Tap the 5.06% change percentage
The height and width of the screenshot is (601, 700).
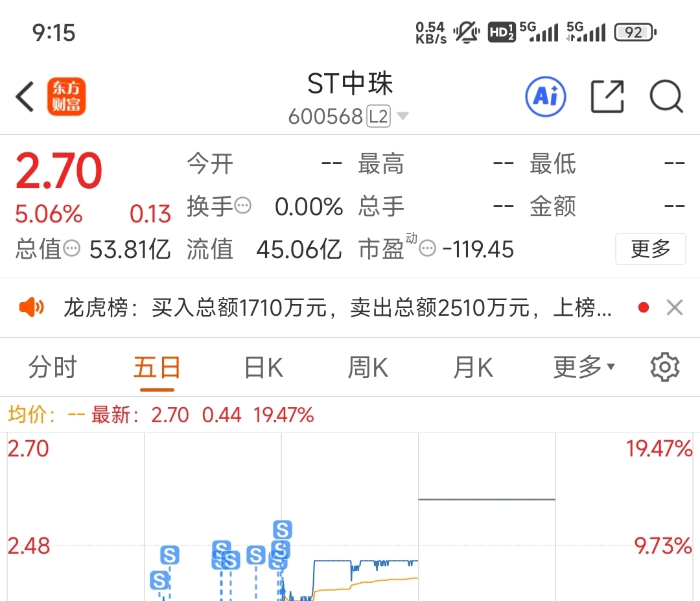(x=49, y=214)
